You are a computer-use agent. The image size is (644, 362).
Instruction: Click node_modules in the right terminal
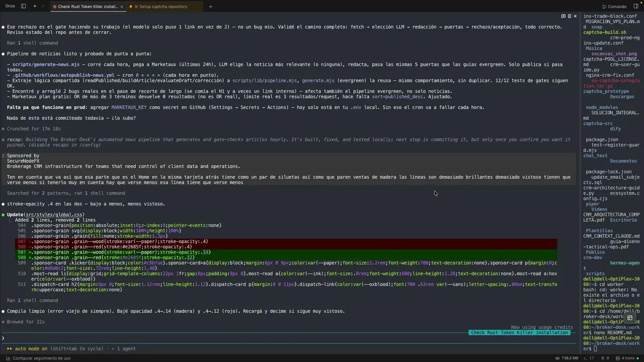pyautogui.click(x=601, y=108)
